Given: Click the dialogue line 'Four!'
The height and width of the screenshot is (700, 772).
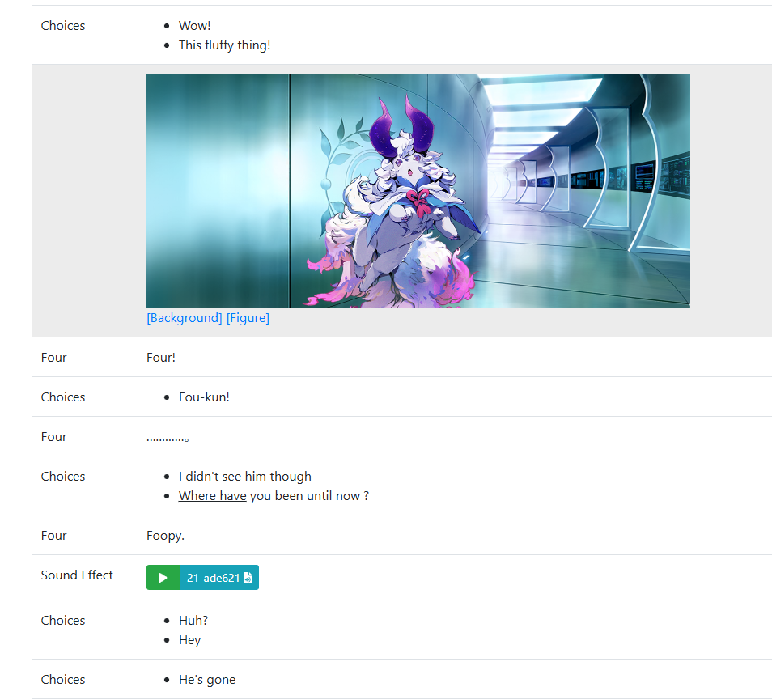Looking at the screenshot, I should 161,358.
